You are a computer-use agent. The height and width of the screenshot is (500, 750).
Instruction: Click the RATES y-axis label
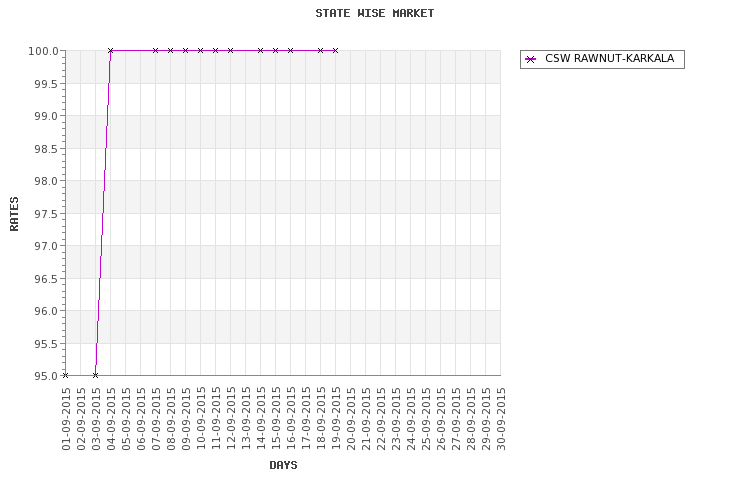14,213
